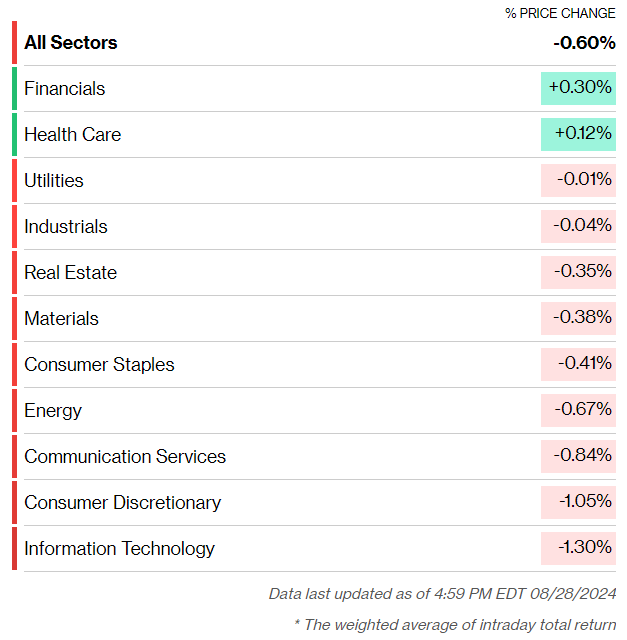The image size is (627, 640).
Task: Click the % PRICE CHANGE column header
Action: coord(560,13)
